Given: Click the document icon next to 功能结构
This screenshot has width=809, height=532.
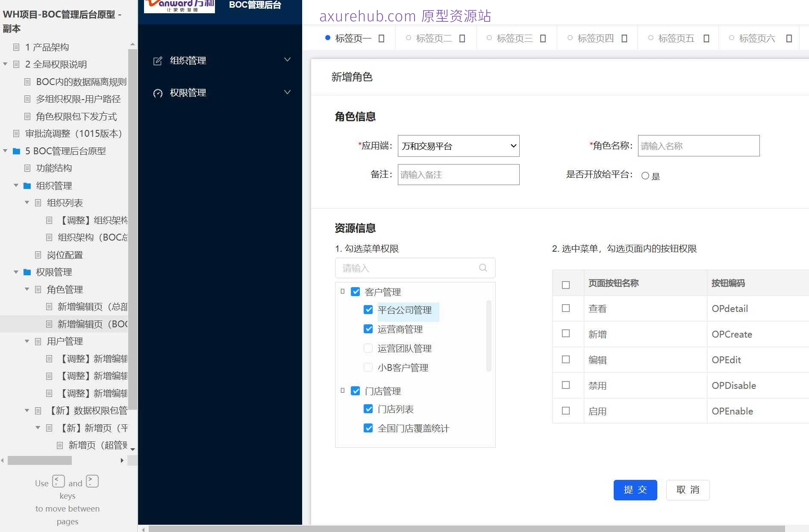Looking at the screenshot, I should click(27, 168).
